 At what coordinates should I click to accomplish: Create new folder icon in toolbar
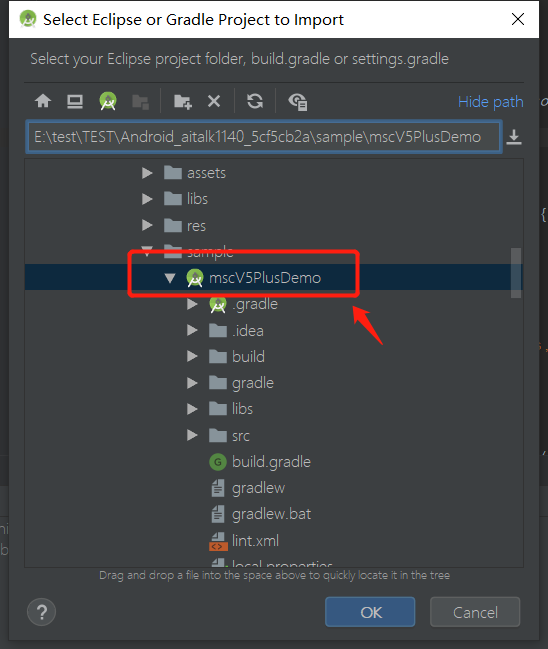(183, 101)
